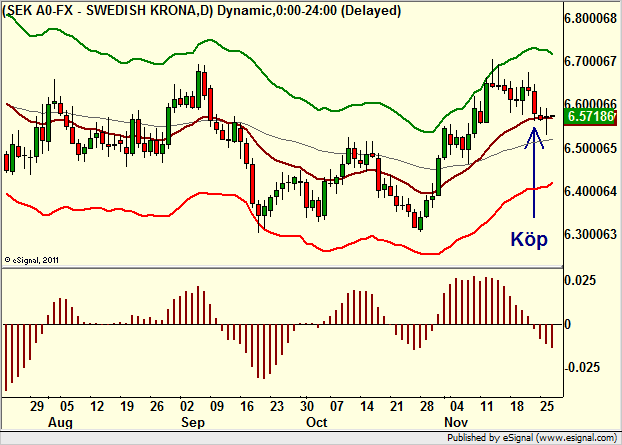Click date label 23 on time axis
The image size is (622, 445).
(277, 407)
